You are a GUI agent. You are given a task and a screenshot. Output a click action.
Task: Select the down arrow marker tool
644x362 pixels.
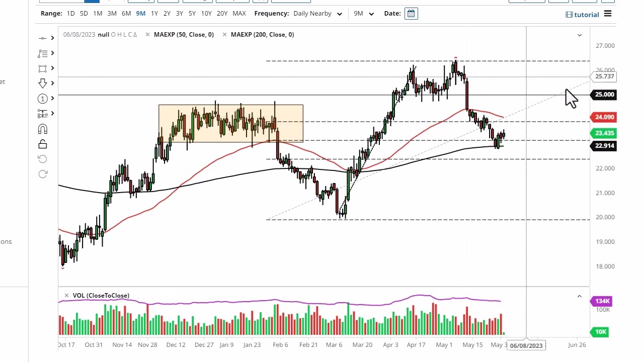(42, 83)
